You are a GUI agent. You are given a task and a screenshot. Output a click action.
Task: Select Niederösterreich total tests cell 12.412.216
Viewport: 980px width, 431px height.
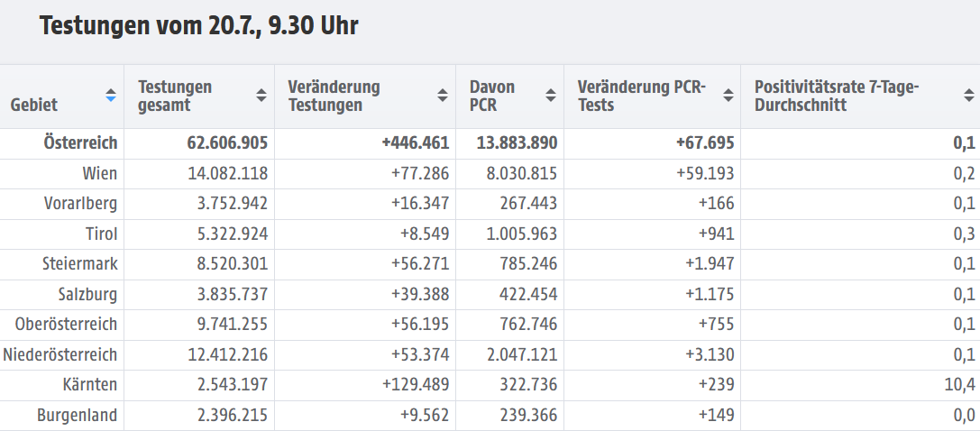227,354
